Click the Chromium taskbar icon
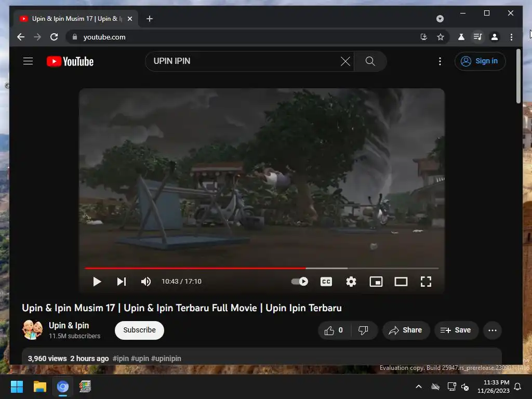Viewport: 532px width, 399px height. (63, 387)
